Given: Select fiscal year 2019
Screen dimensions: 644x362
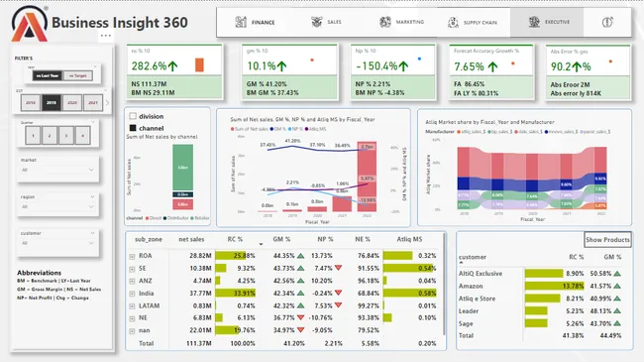Looking at the screenshot, I should 52,102.
